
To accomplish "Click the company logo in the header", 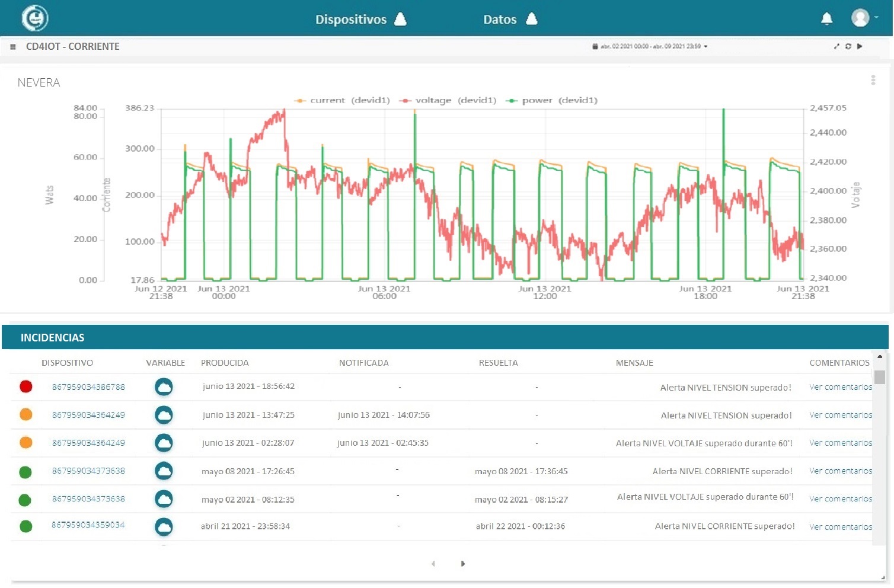I will (35, 18).
